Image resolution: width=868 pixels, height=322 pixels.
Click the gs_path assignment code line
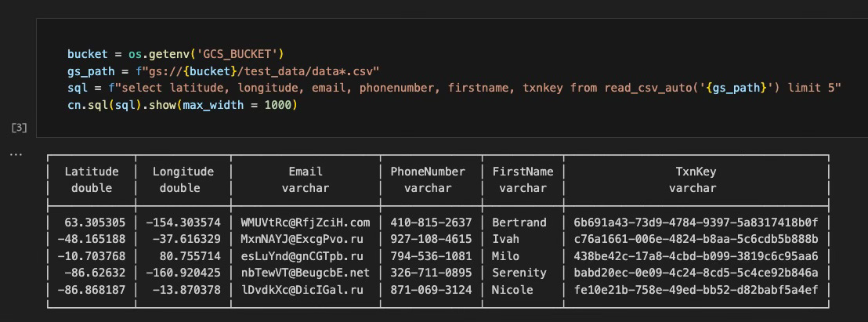tap(223, 71)
